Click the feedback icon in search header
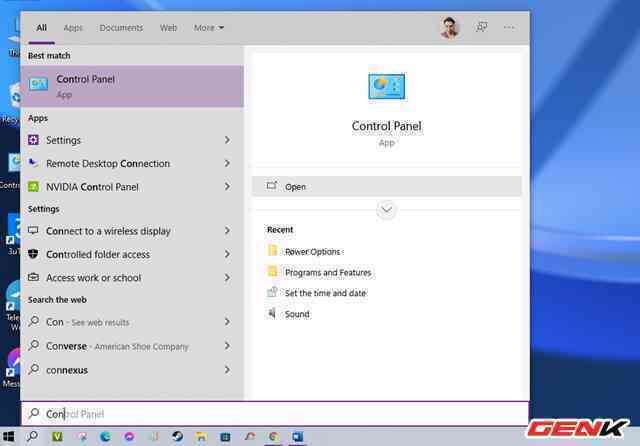The height and width of the screenshot is (446, 640). click(x=482, y=27)
